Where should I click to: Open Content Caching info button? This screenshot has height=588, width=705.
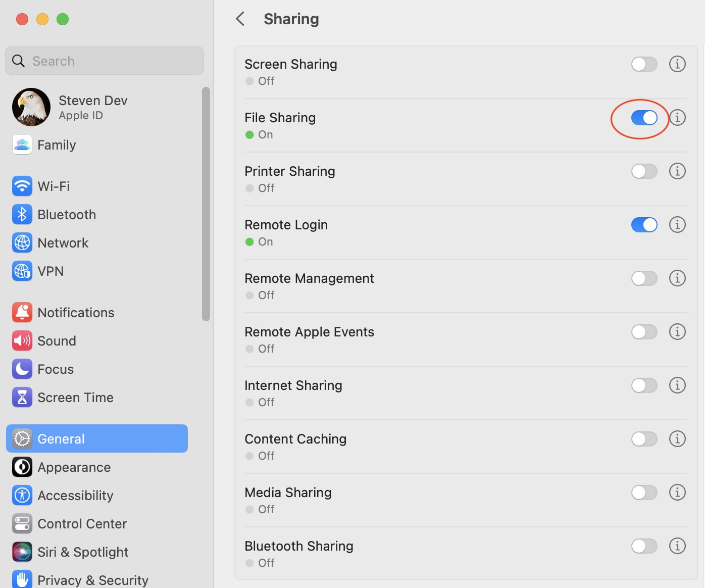(x=677, y=439)
